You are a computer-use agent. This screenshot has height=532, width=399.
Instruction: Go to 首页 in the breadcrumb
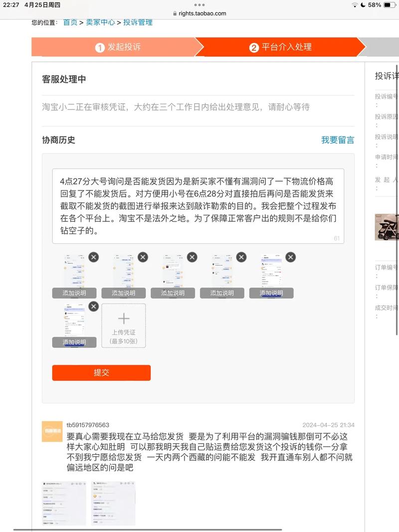tap(70, 22)
